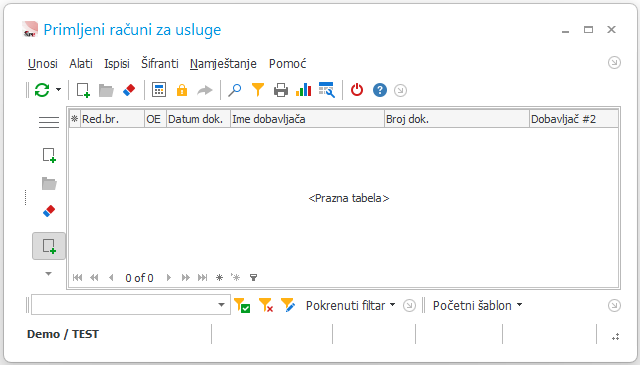Image resolution: width=640 pixels, height=365 pixels.
Task: Click filter bar customize circle arrow
Action: (409, 305)
